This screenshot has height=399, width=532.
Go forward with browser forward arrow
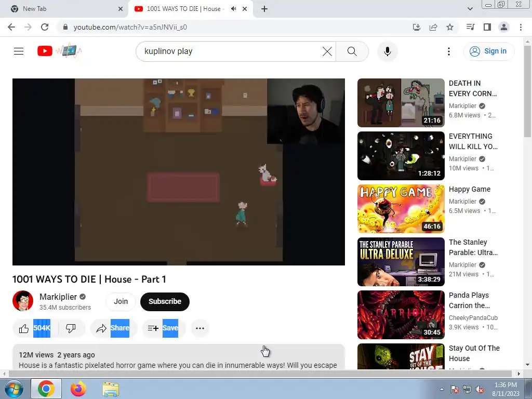28,27
